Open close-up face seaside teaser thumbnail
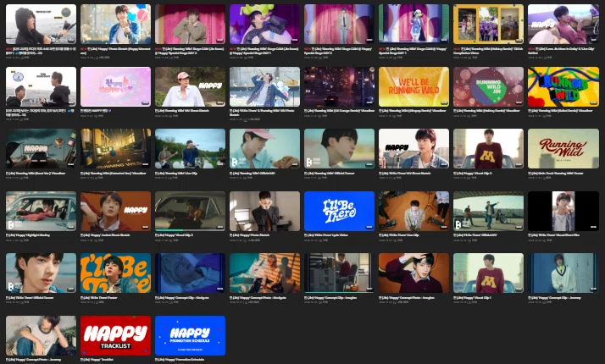Image resolution: width=605 pixels, height=364 pixels. (x=41, y=273)
